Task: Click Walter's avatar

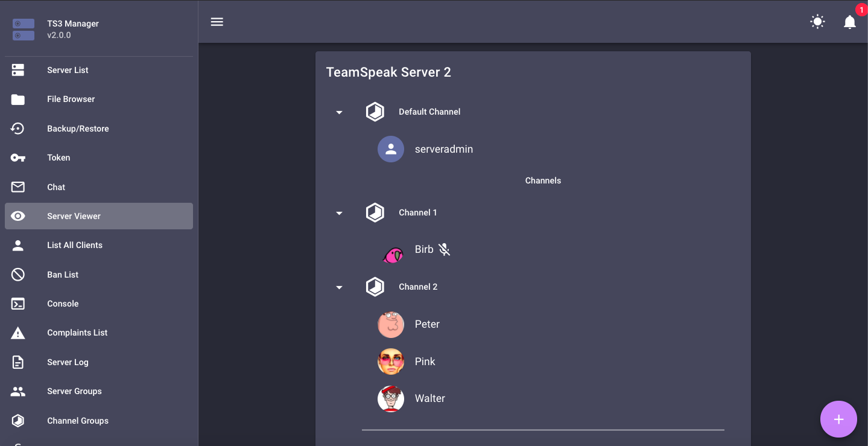Action: 391,398
